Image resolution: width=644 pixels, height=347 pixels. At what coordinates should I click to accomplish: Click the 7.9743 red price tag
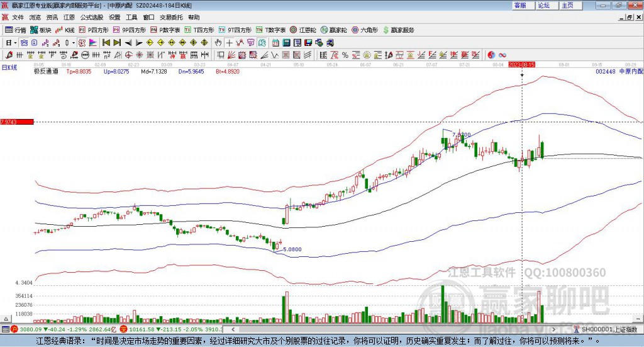pyautogui.click(x=17, y=122)
